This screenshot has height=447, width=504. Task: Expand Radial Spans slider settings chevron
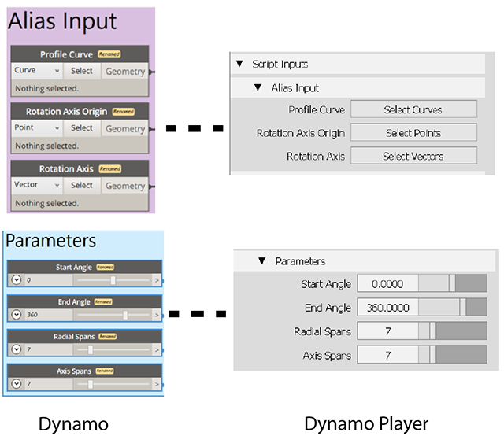[x=17, y=349]
